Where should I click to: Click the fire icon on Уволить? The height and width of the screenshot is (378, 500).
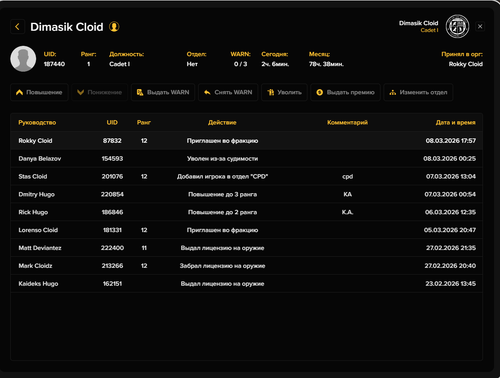tap(271, 92)
